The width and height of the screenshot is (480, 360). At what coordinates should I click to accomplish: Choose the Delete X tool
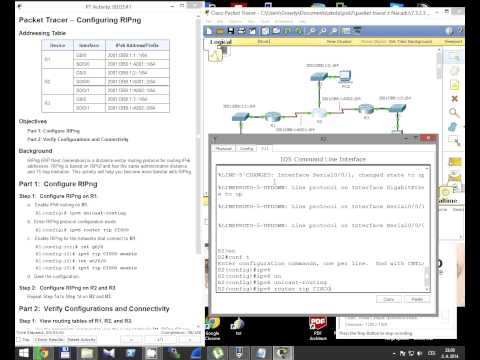point(454,99)
